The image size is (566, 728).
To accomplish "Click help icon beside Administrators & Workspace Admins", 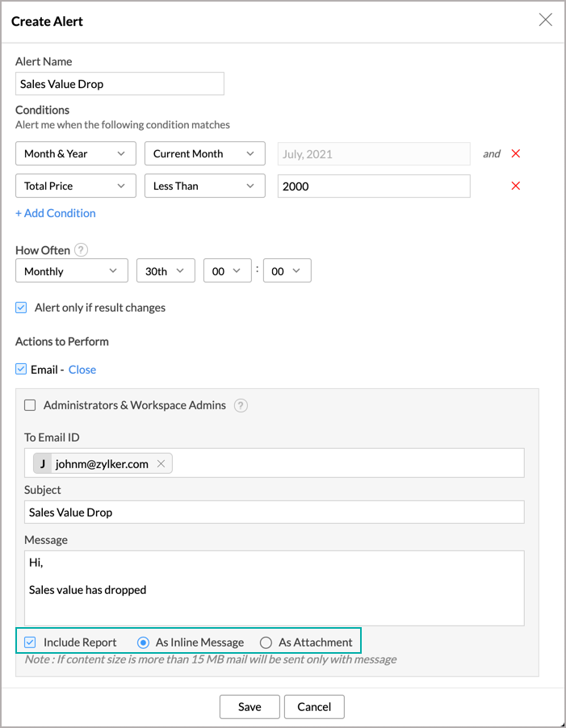I will 241,405.
